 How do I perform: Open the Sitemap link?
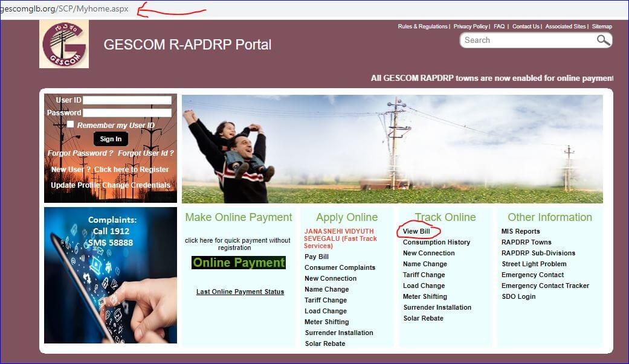pos(602,27)
